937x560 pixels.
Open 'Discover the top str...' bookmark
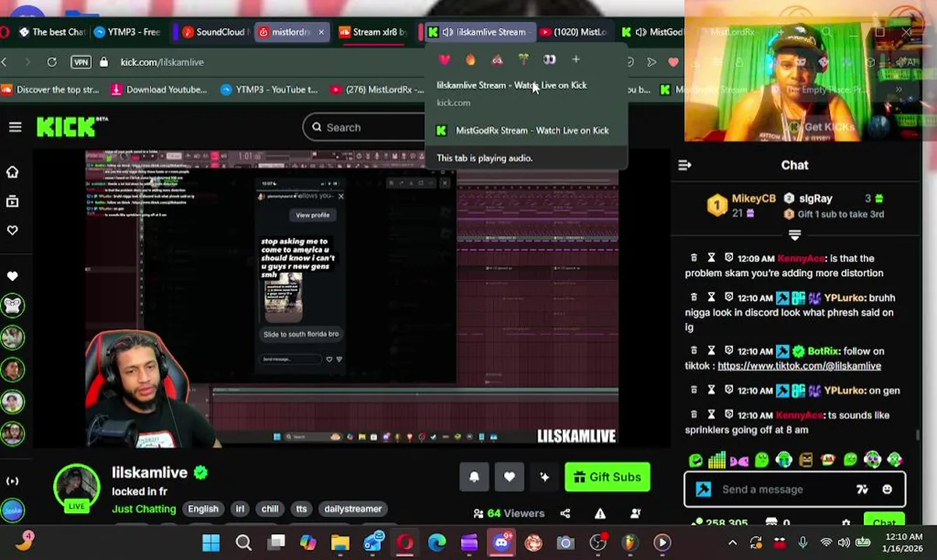pyautogui.click(x=51, y=89)
